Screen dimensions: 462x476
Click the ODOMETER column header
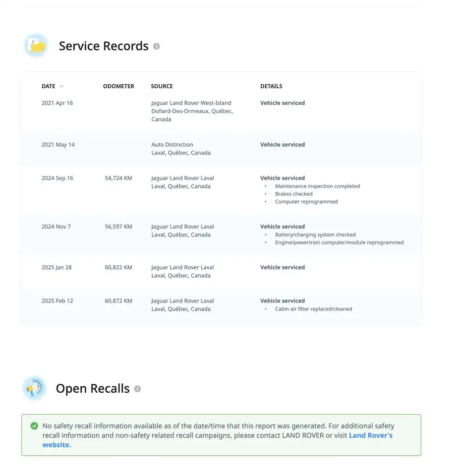pos(118,86)
